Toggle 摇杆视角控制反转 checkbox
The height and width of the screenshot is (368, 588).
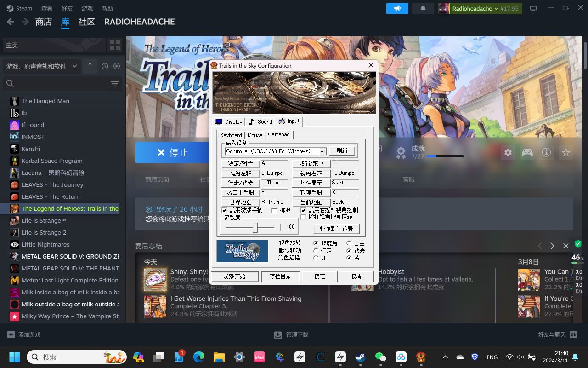(x=303, y=217)
